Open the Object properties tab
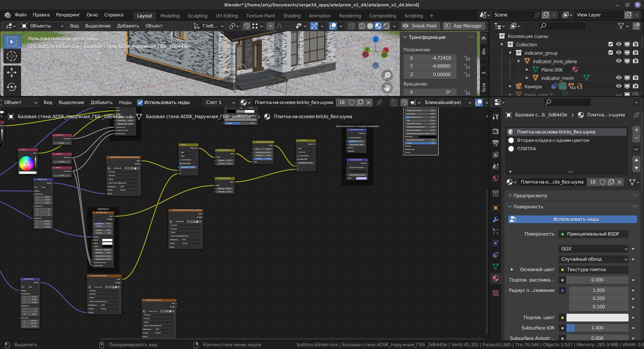Image resolution: width=644 pixels, height=349 pixels. click(496, 208)
